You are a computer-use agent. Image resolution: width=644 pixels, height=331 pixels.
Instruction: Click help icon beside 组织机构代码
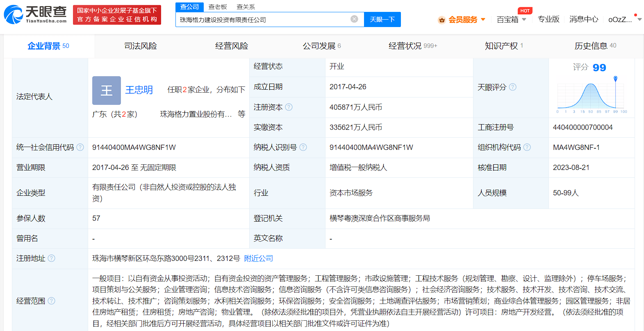click(x=527, y=147)
